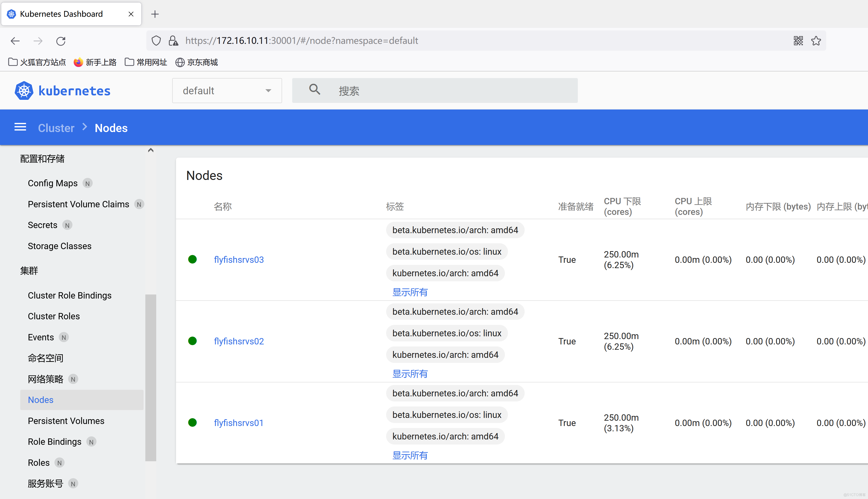Click flyfishsrvs01 kubernetes.io/arch: amd64 label chip

(x=445, y=436)
